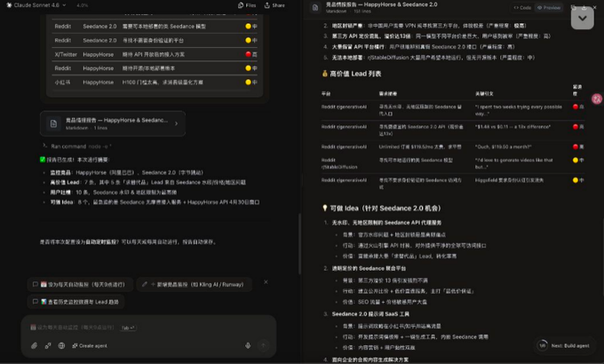This screenshot has width=604, height=364.
Task: Click the copy icon in preview header
Action: tap(574, 7)
